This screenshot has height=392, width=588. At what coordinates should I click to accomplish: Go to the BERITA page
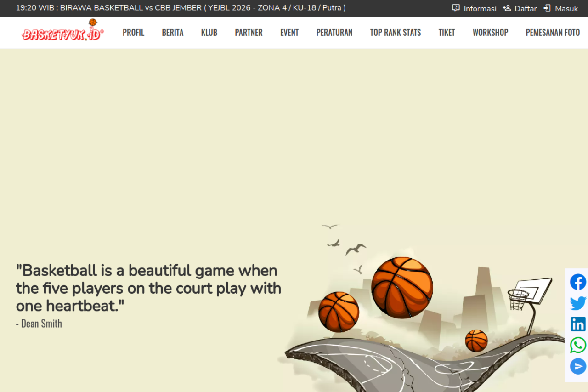point(173,33)
